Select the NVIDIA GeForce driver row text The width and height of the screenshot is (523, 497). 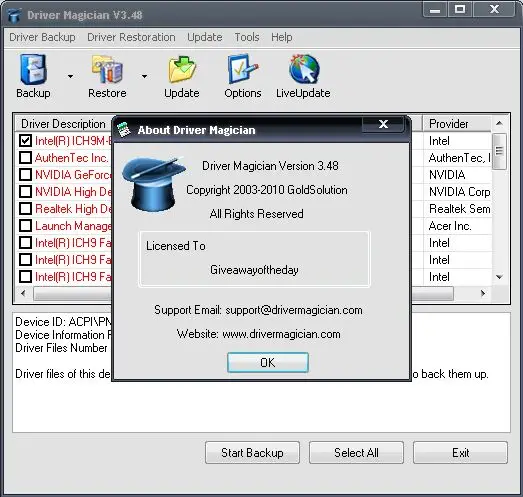coord(73,174)
